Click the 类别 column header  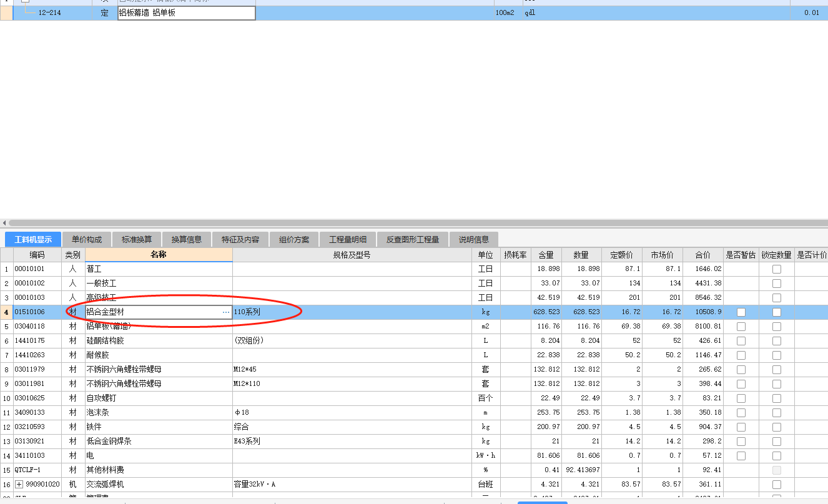coord(73,255)
